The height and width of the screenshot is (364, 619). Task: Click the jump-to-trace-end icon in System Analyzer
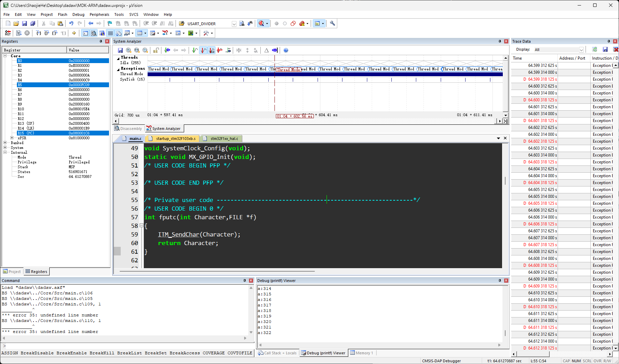(x=275, y=50)
